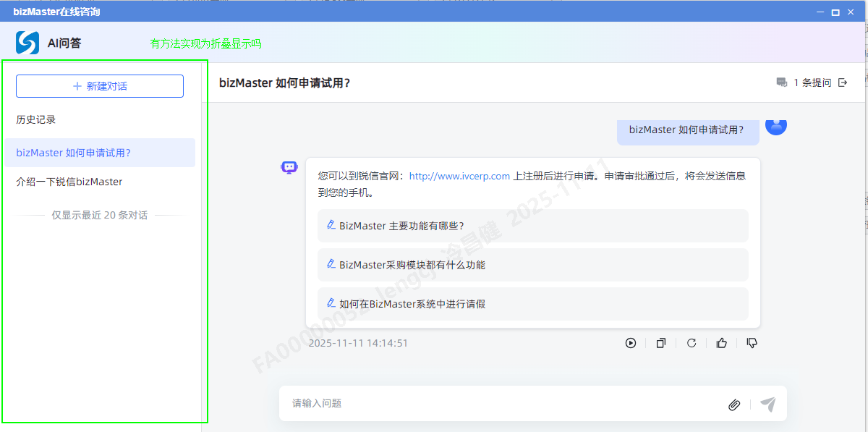This screenshot has height=432, width=868.
Task: Choose suggestion BizMaster 主要功能有哪些?
Action: pyautogui.click(x=532, y=226)
